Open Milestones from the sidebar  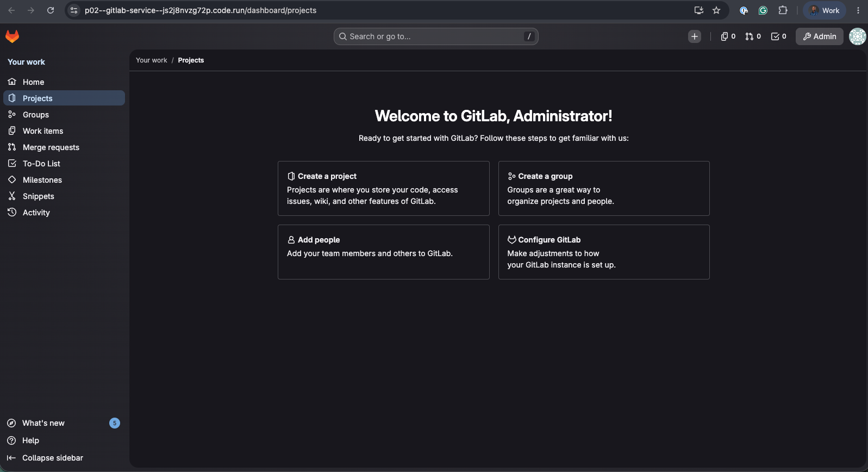click(64, 179)
